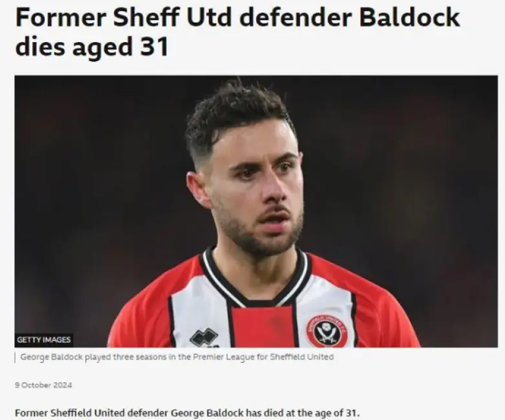Click the photo caption about Premier League seasons

(177, 357)
